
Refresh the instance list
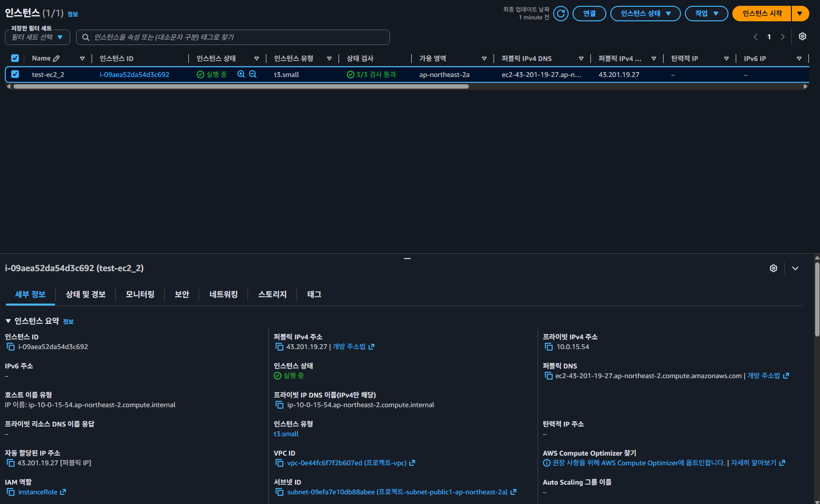tap(561, 14)
